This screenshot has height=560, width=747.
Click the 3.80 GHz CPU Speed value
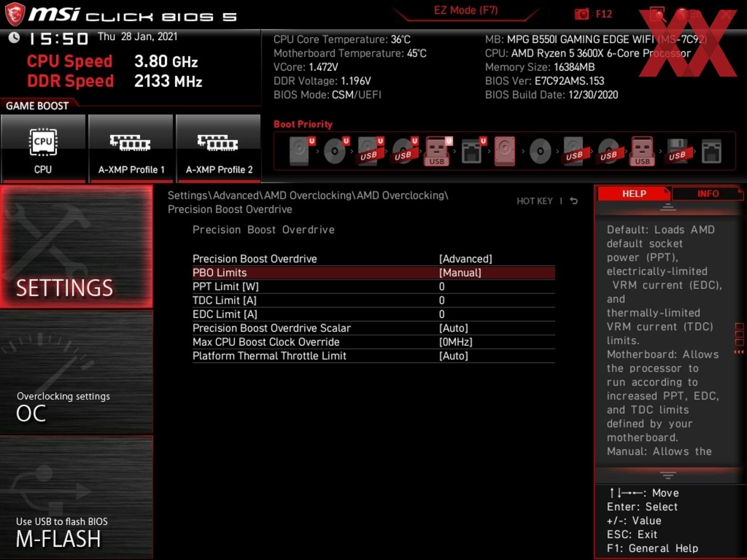click(x=166, y=61)
